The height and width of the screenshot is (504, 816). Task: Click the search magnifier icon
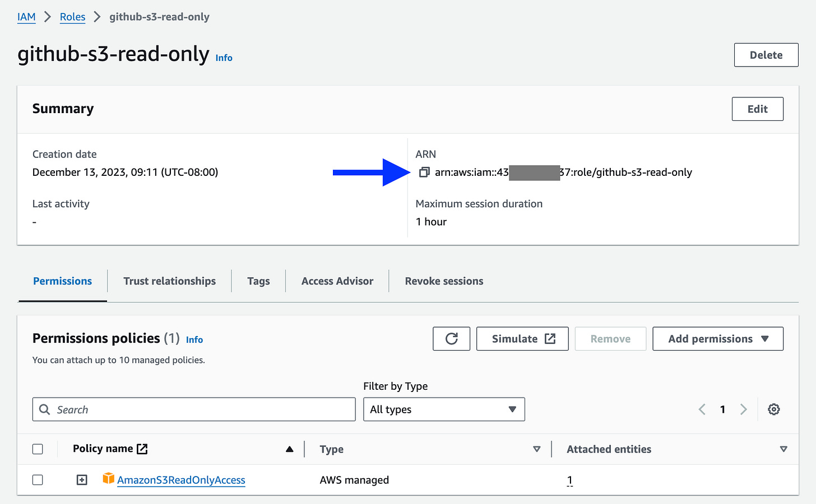pyautogui.click(x=45, y=409)
